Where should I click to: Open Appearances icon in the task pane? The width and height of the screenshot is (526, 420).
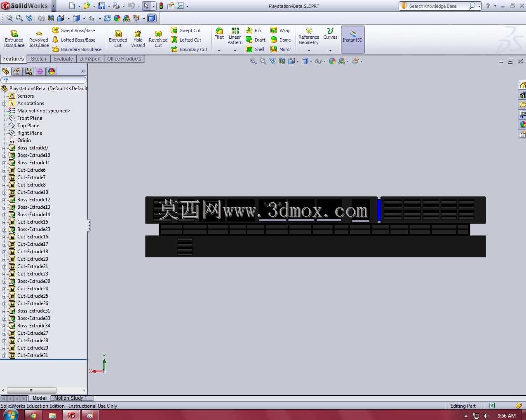pyautogui.click(x=522, y=124)
